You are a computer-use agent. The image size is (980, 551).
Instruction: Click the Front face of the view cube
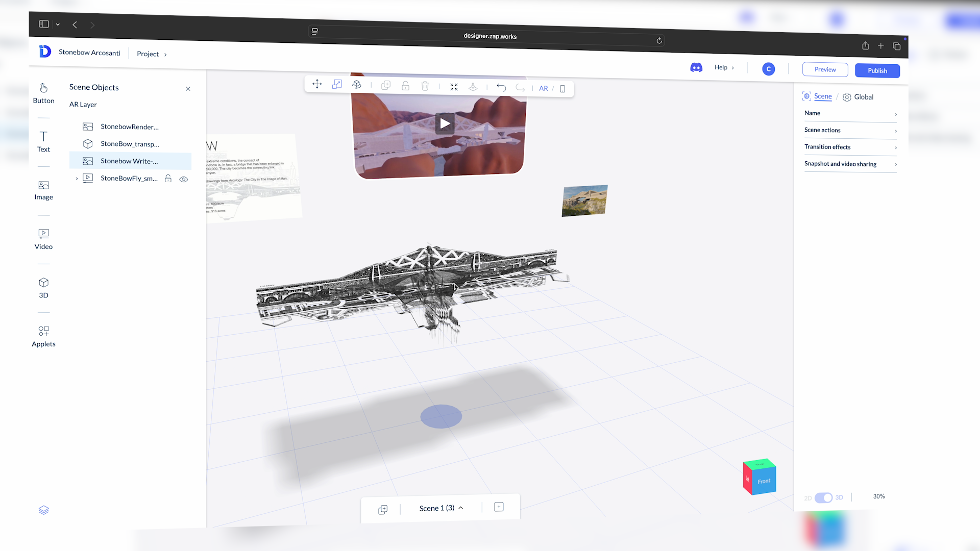tap(764, 481)
